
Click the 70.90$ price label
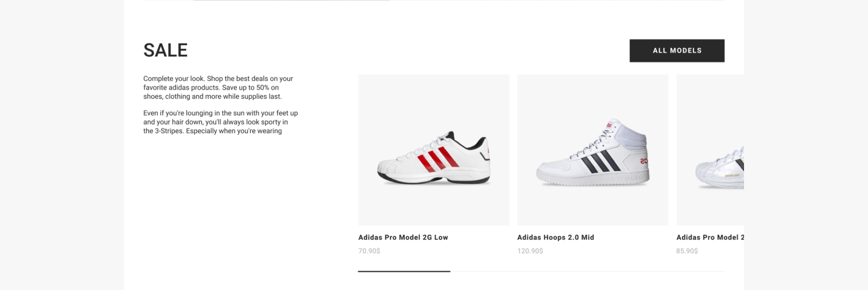point(369,251)
